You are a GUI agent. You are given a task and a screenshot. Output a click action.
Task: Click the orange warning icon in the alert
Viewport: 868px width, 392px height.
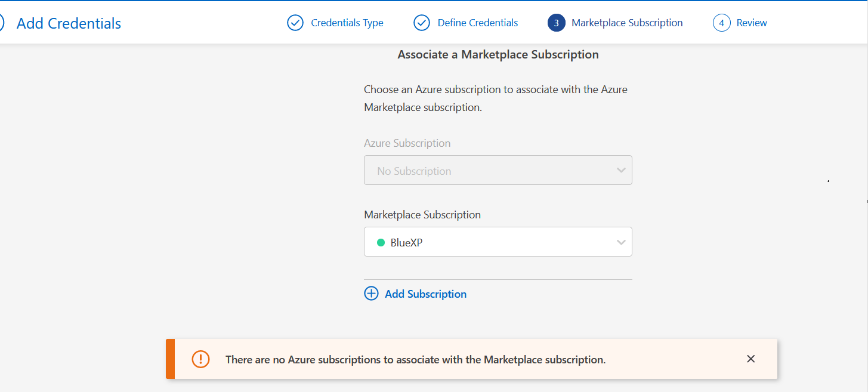pos(200,359)
